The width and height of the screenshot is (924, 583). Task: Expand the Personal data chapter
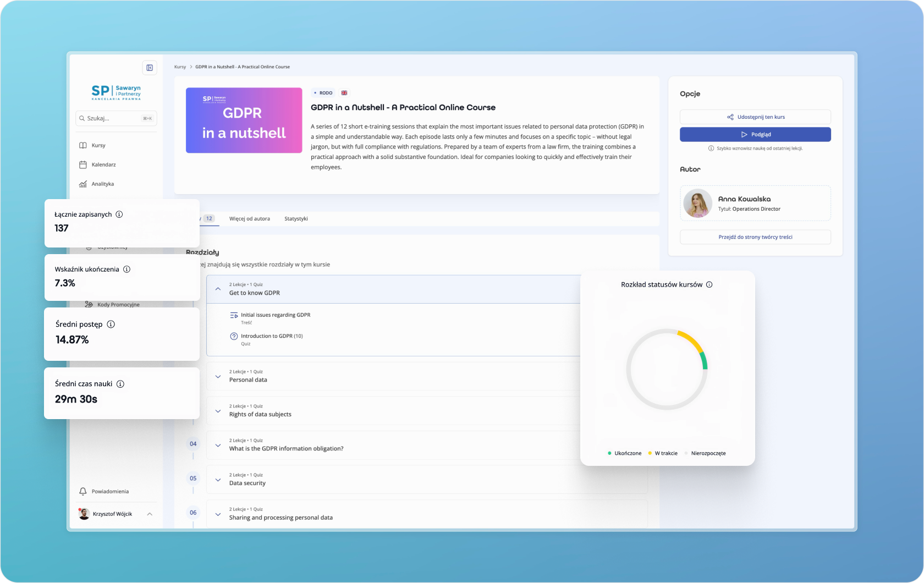click(218, 376)
